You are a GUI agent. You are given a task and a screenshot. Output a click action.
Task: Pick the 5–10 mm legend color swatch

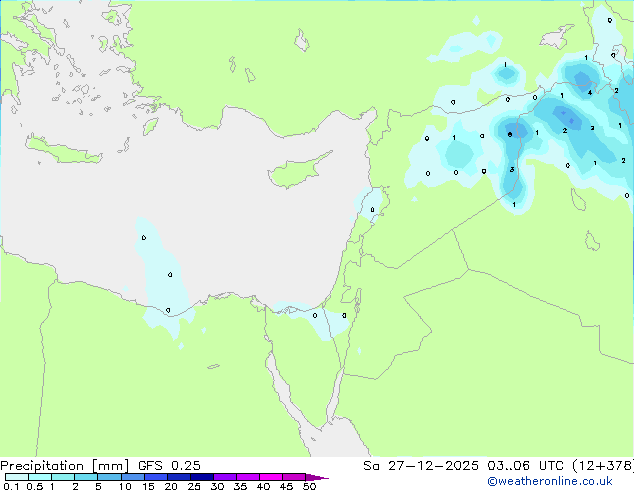coord(109,477)
